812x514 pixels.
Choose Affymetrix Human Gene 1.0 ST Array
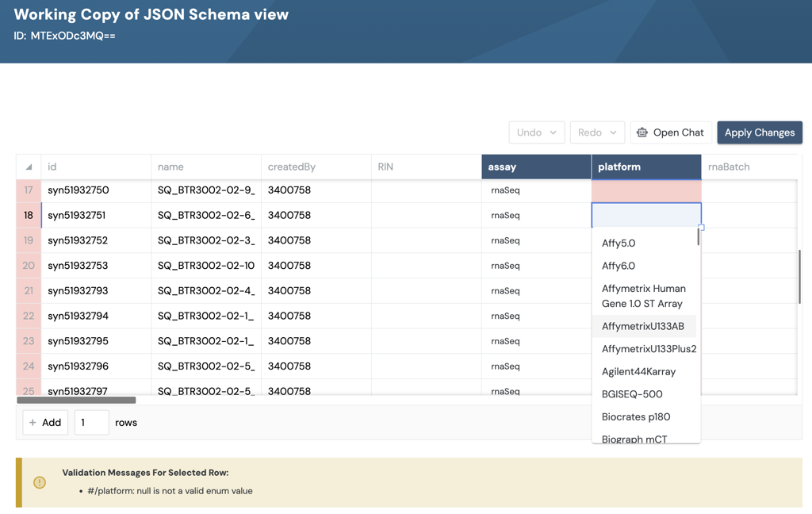click(x=643, y=296)
